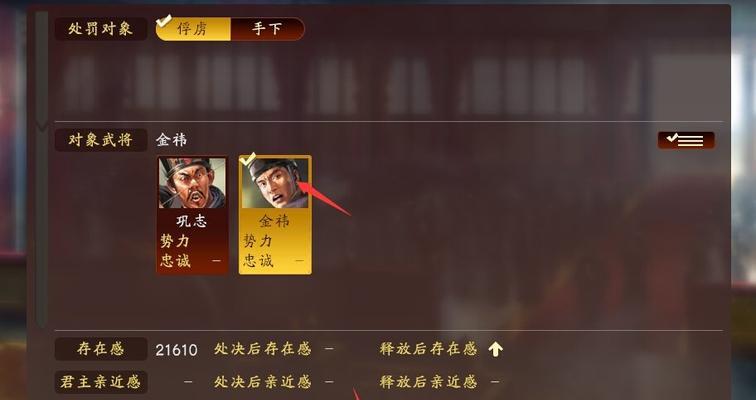Select the 俘虏 punishment target option
756x400 pixels.
[193, 29]
